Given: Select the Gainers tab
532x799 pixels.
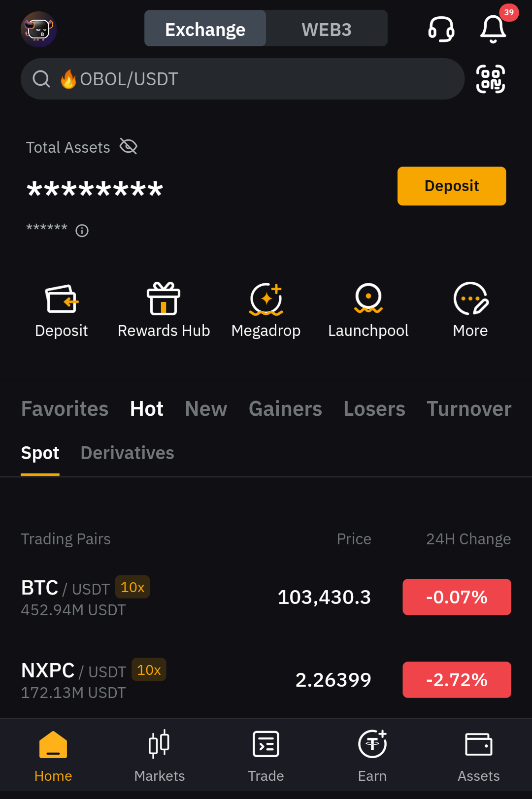Looking at the screenshot, I should tap(285, 409).
